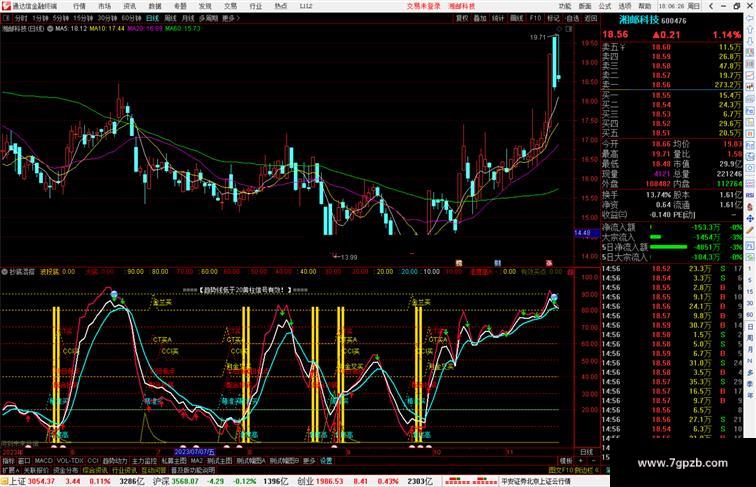Select the MACD indicator tab
Viewport: 756px width, 487px height.
(43, 461)
